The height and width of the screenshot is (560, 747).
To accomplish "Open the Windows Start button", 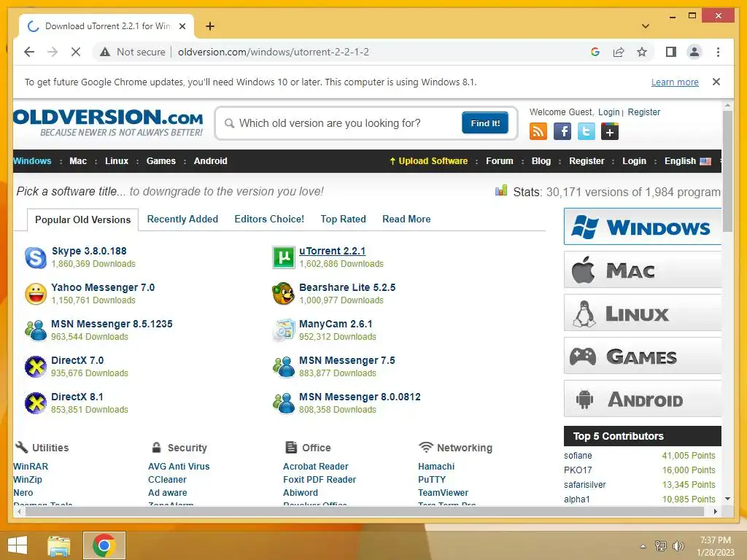I will click(18, 545).
